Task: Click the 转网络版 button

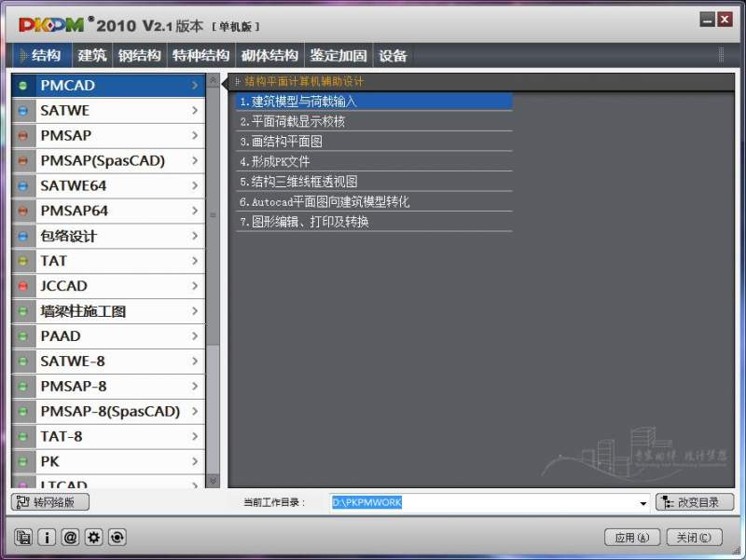Action: (x=50, y=502)
